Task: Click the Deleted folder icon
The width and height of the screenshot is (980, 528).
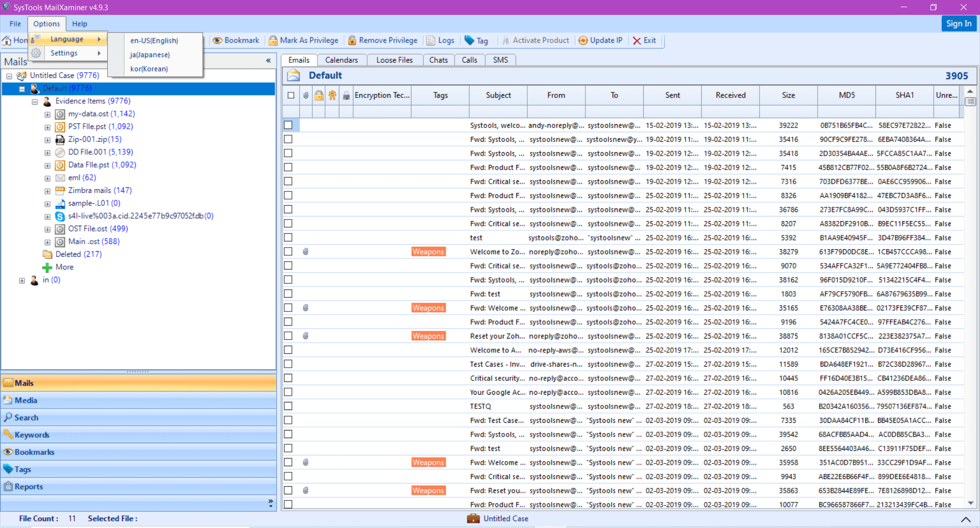Action: click(47, 254)
